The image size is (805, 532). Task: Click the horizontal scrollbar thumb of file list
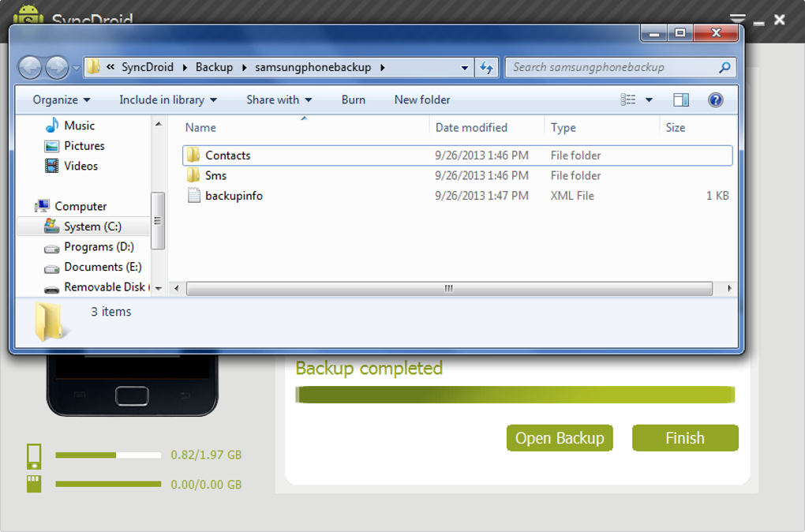[x=449, y=289]
